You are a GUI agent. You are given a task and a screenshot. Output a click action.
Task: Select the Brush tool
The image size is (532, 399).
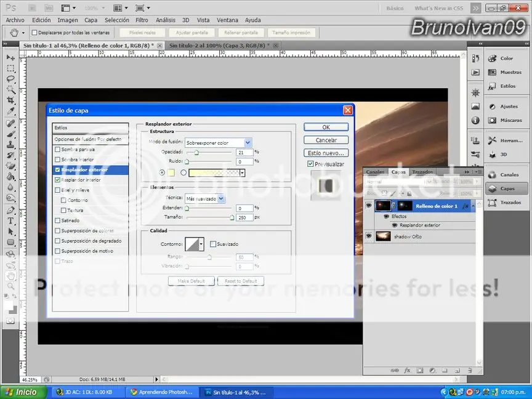coord(10,134)
